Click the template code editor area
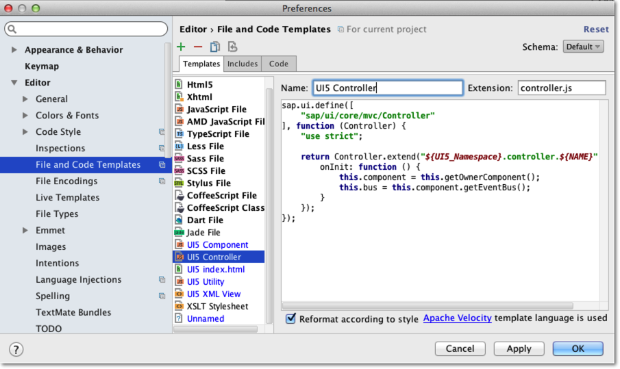 [x=440, y=202]
